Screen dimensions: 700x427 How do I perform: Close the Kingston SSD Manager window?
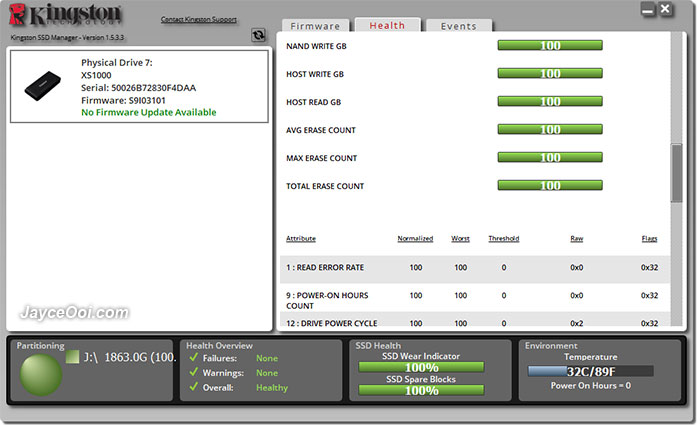click(x=665, y=9)
